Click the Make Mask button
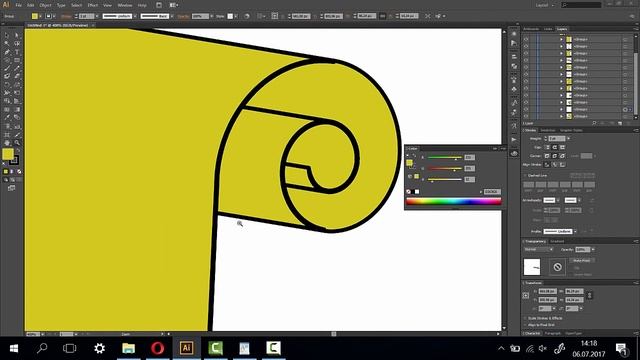This screenshot has width=640, height=360. [582, 260]
